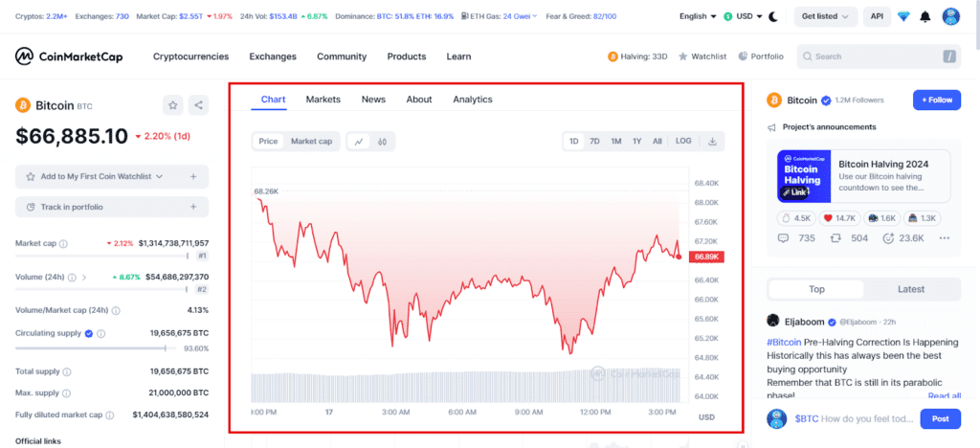The height and width of the screenshot is (448, 980).
Task: Open the English language dropdown
Action: (698, 16)
